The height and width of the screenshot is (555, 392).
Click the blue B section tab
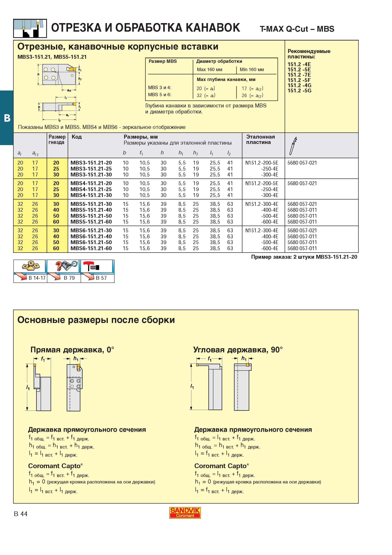click(7, 118)
